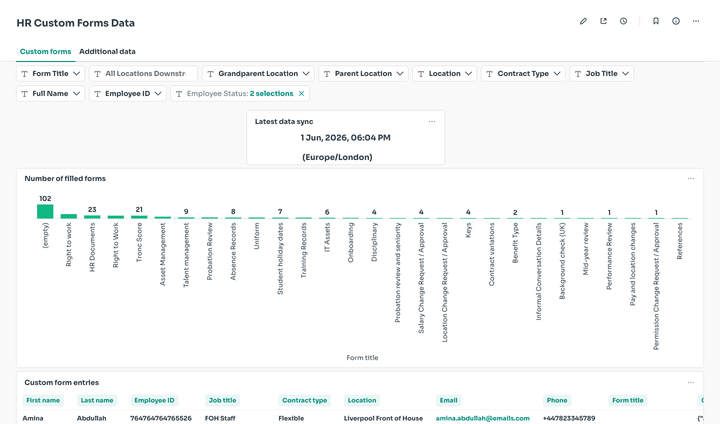Click the 'Student holiday dates' axis label
The image size is (720, 424).
pos(280,259)
